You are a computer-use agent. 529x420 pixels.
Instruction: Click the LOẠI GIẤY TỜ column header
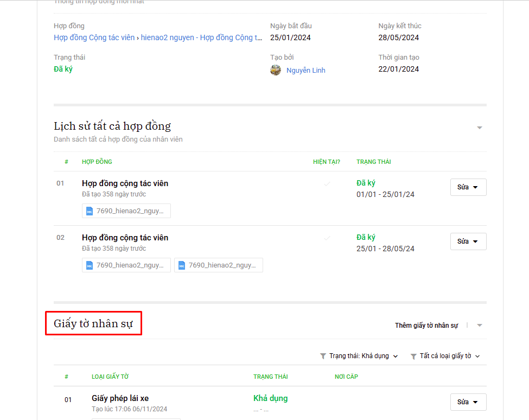tap(110, 377)
